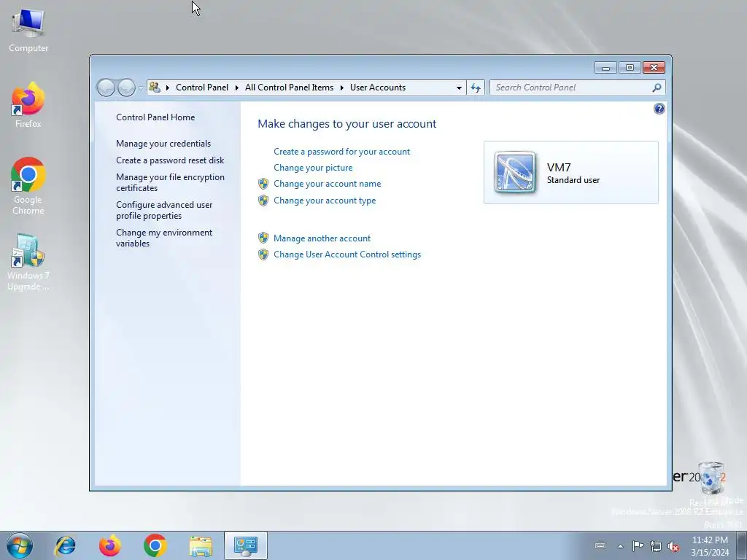Viewport: 747px width, 560px height.
Task: Click the VM7 account picture
Action: (x=514, y=172)
